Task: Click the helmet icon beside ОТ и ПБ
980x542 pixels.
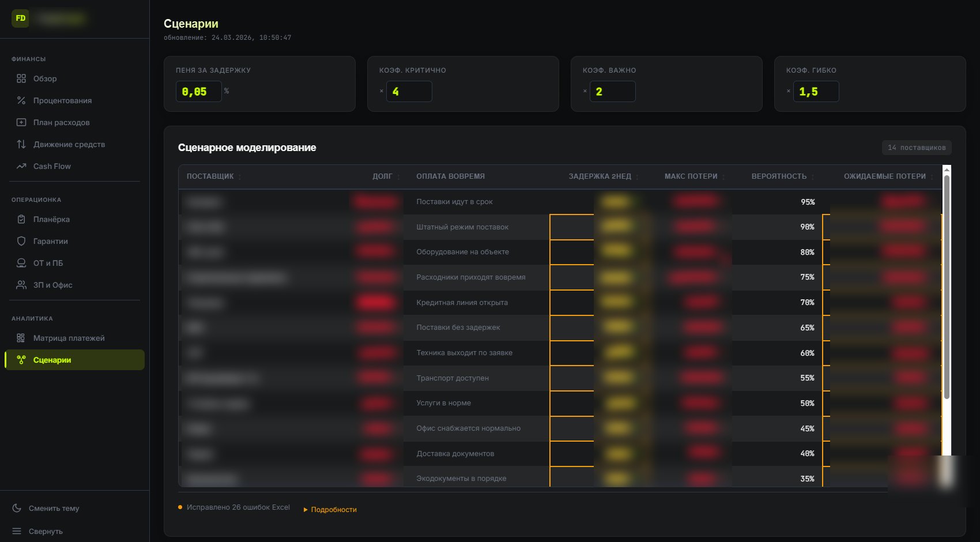Action: [21, 263]
